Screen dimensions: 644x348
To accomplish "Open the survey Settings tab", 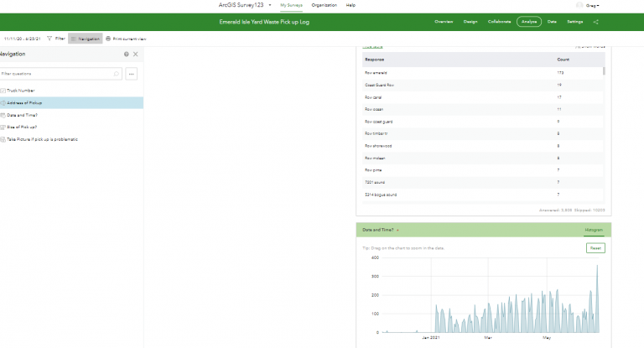I will tap(575, 22).
